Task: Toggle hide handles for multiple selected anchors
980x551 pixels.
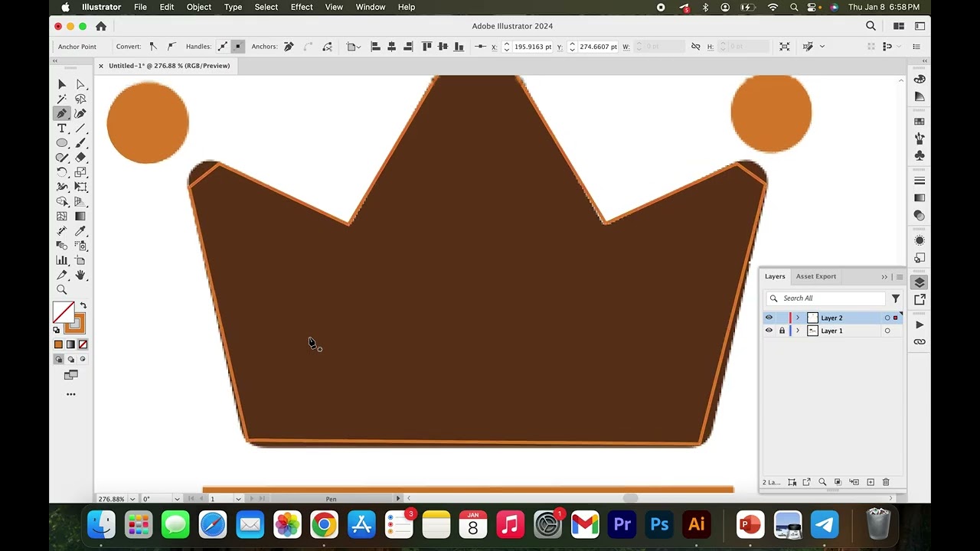Action: [237, 47]
